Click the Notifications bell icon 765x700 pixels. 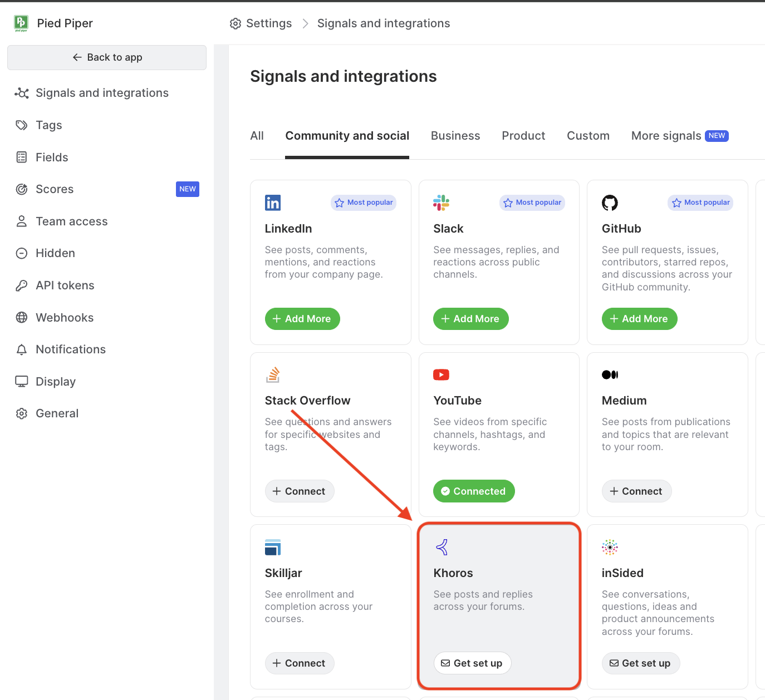click(22, 349)
